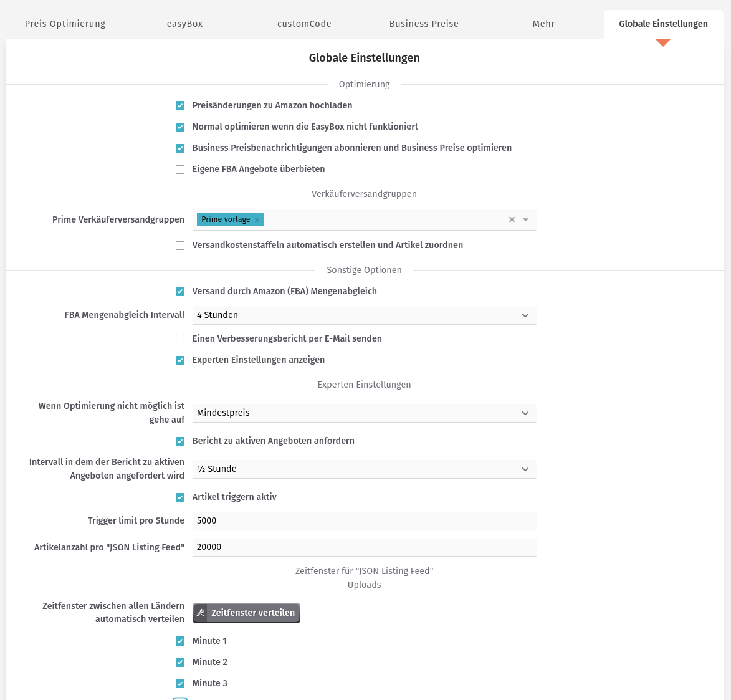731x700 pixels.
Task: Open FBA Mengenabgleich Intervall dropdown
Action: pyautogui.click(x=364, y=315)
